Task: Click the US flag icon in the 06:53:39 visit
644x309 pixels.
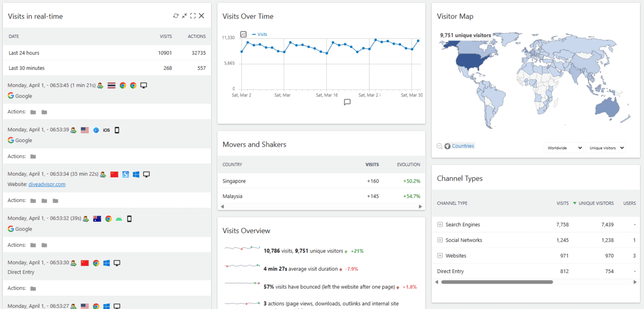Action: (84, 129)
